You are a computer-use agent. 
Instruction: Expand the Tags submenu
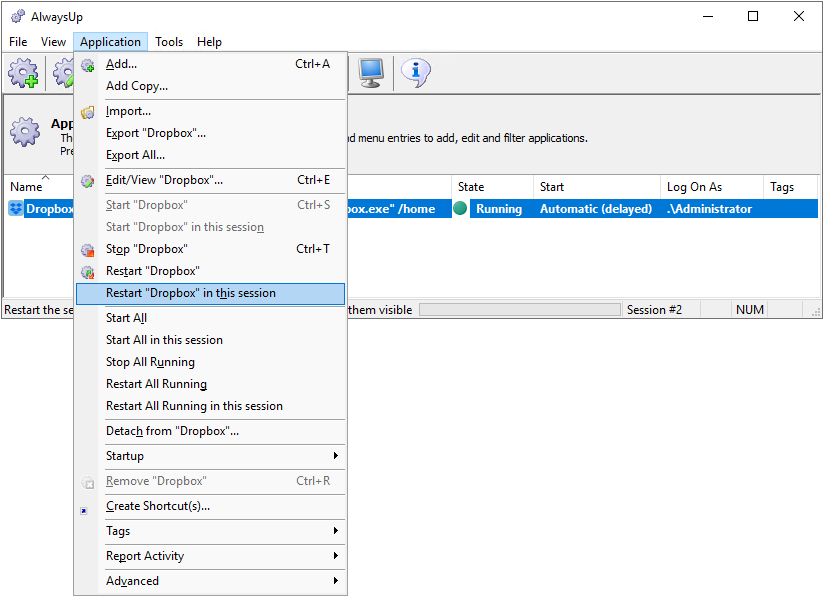click(x=210, y=531)
